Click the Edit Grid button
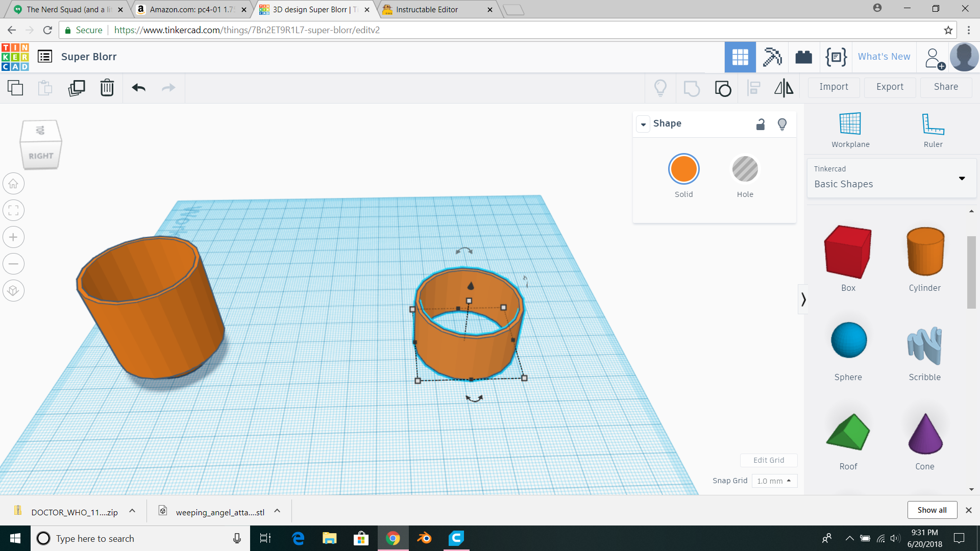 point(769,460)
